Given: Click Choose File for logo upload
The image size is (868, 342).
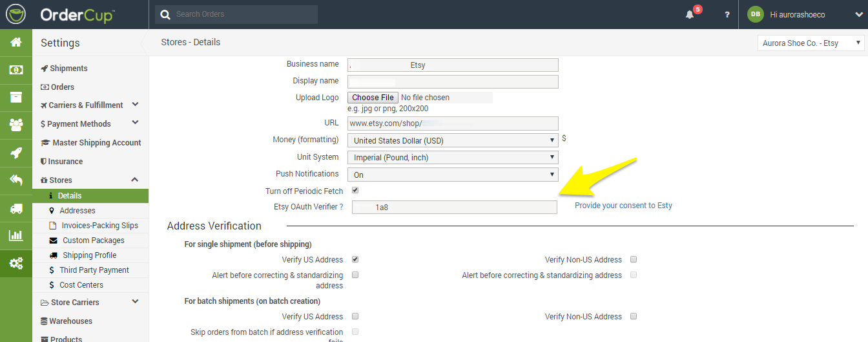Looking at the screenshot, I should pos(373,98).
